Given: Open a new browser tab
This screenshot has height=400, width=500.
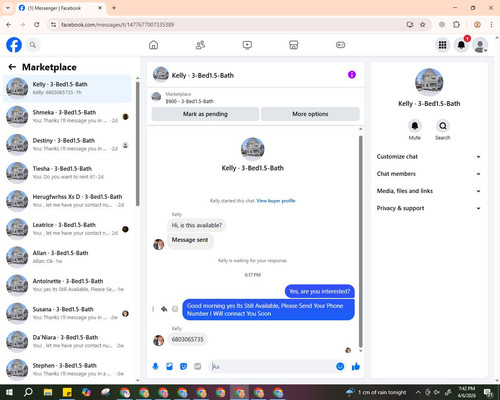Looking at the screenshot, I should pyautogui.click(x=114, y=8).
